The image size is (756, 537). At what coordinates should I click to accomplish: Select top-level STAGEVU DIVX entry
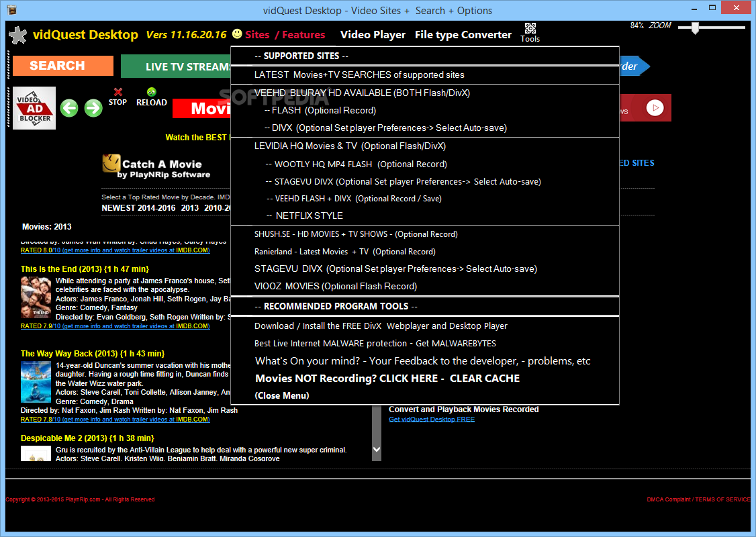point(425,269)
